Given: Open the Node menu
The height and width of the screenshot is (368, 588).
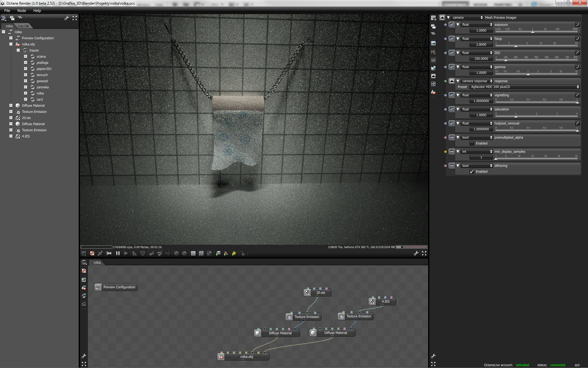Looking at the screenshot, I should pyautogui.click(x=21, y=10).
